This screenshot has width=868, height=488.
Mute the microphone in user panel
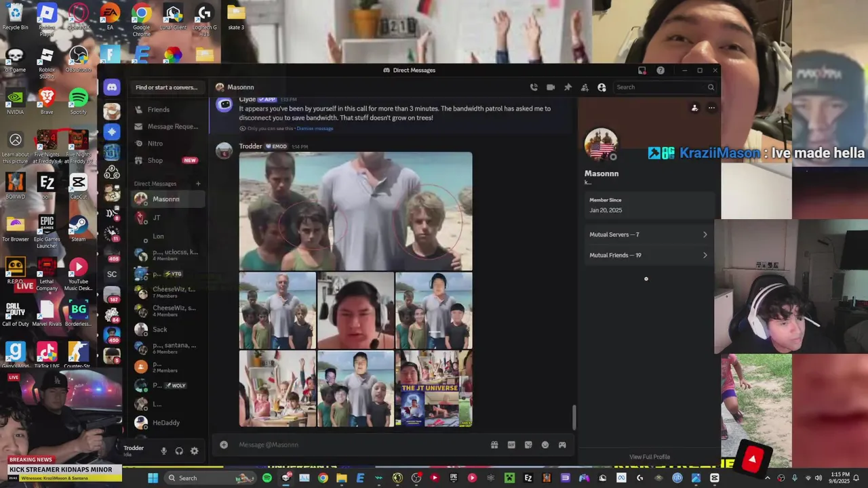pos(163,451)
